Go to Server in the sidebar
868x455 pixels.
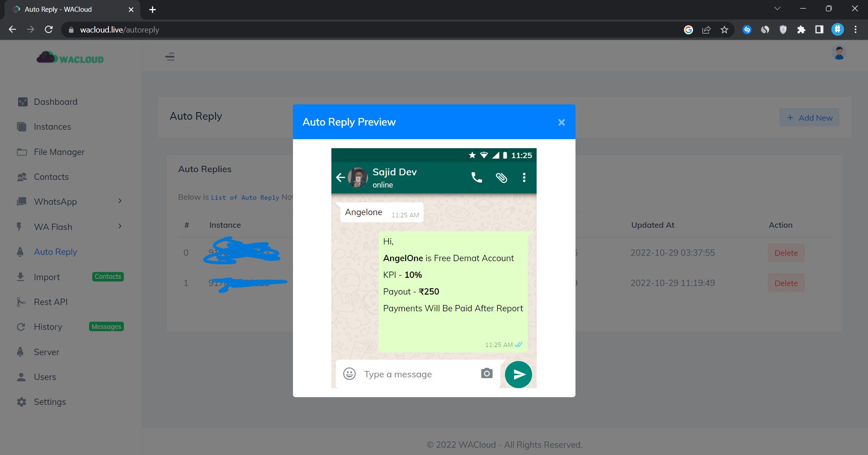point(46,352)
